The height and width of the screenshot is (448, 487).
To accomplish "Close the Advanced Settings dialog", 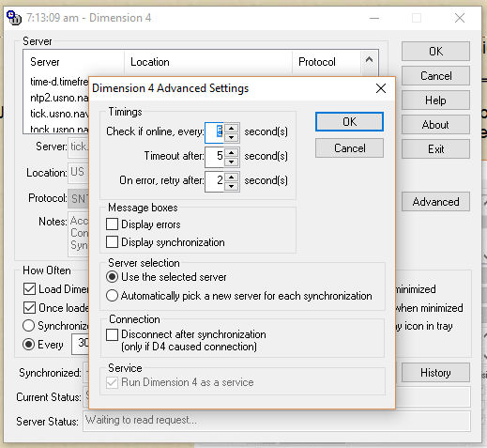I will [x=381, y=88].
